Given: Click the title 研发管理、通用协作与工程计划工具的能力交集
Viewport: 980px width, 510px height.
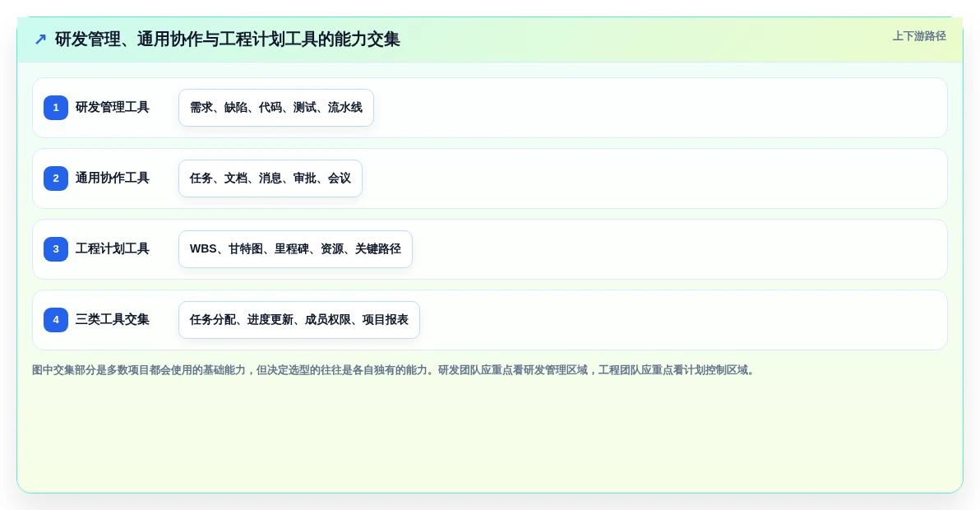Looking at the screenshot, I should tap(228, 39).
